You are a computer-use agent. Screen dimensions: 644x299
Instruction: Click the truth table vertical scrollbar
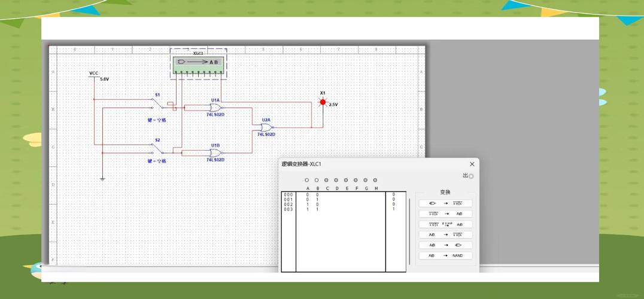tap(409, 232)
